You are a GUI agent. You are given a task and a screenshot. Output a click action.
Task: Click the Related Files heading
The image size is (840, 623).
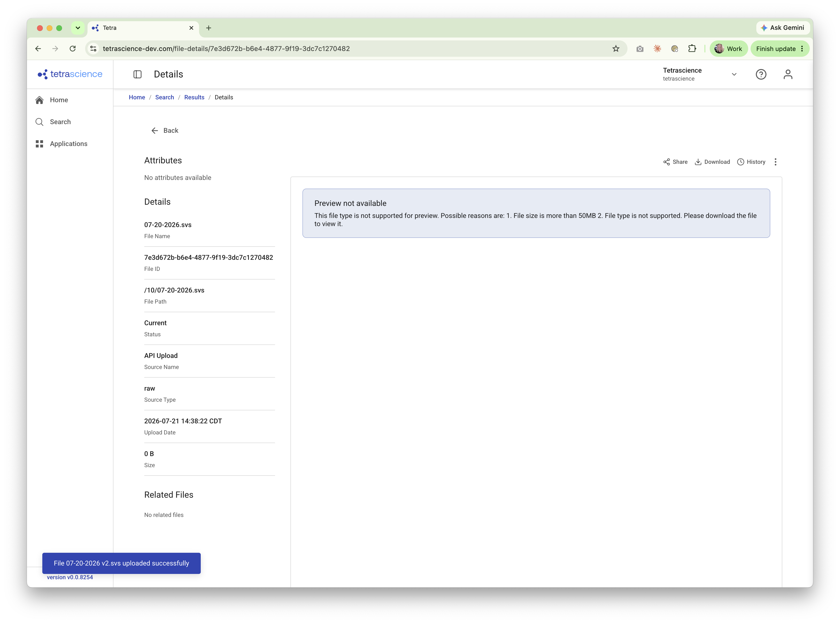click(x=169, y=495)
